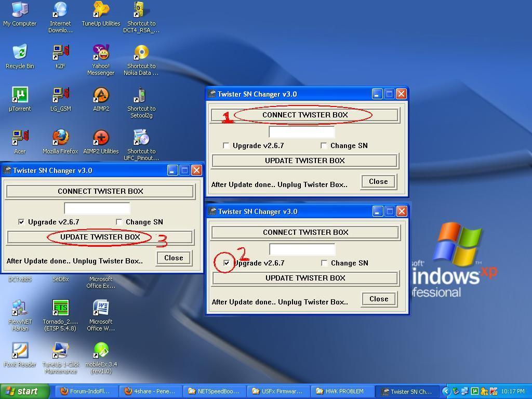
Task: Tick Change SN in upper-right Twister window
Action: 323,145
